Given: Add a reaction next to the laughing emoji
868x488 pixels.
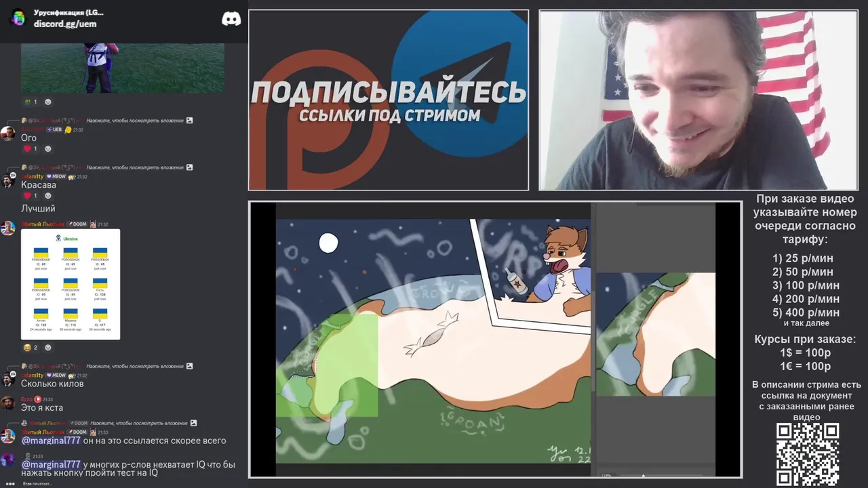Looking at the screenshot, I should tap(48, 348).
